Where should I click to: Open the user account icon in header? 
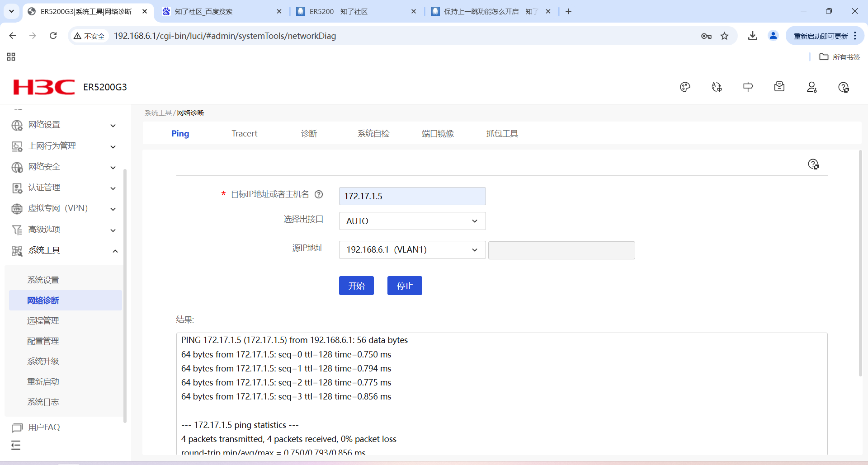click(x=812, y=87)
